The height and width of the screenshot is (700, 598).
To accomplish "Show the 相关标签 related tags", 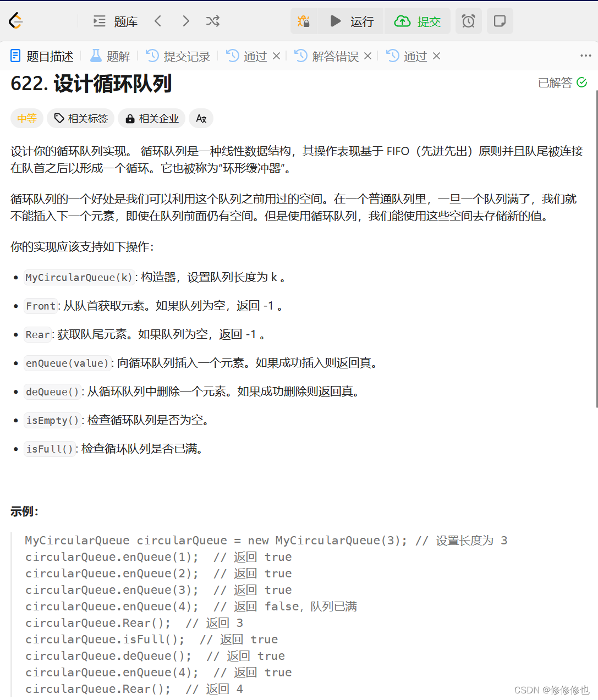I will 81,118.
